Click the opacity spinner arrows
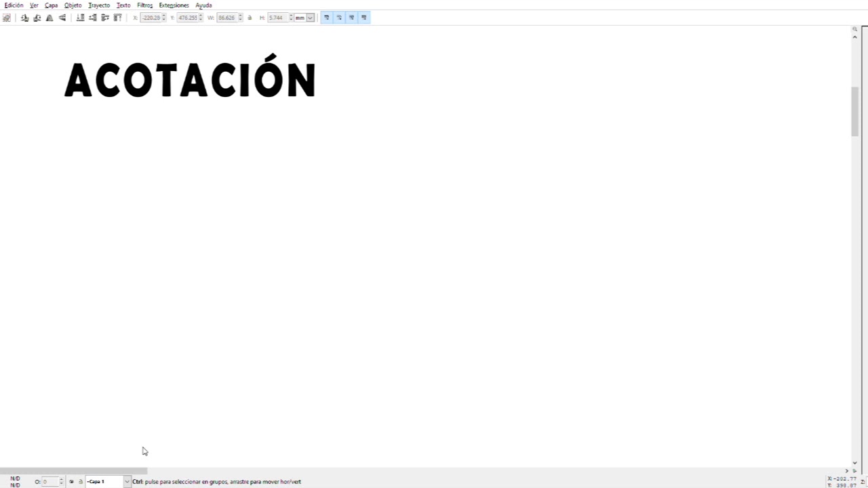This screenshot has width=868, height=488. click(61, 482)
